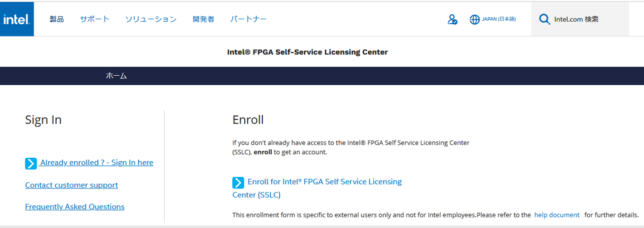Open the サポート menu
The width and height of the screenshot is (644, 228).
coord(95,19)
